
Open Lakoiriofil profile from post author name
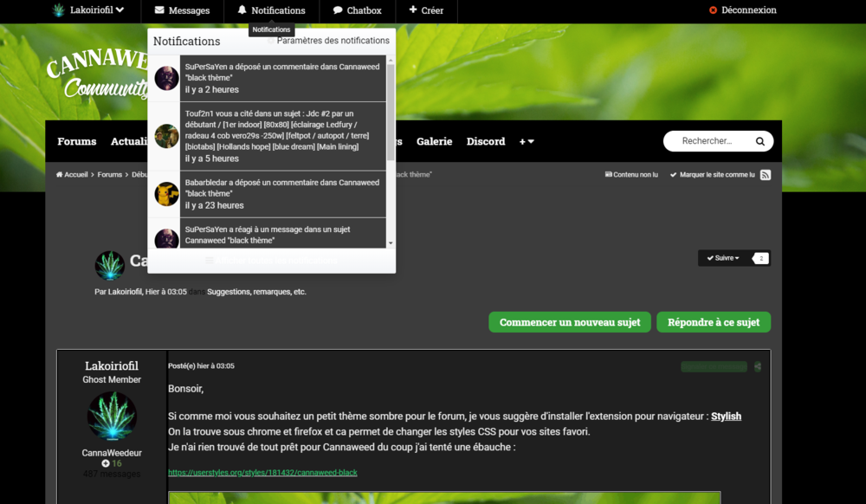coord(112,365)
